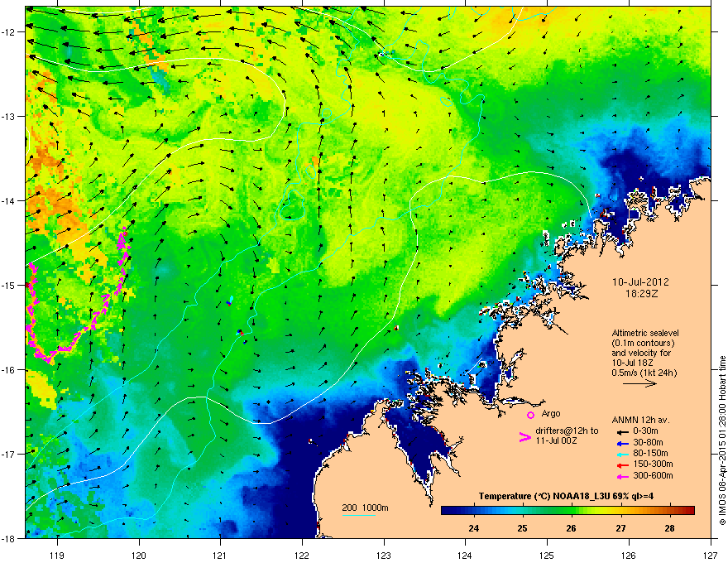This screenshot has width=728, height=563.
Task: Click the green 26°C section of colorbar
Action: tap(571, 511)
